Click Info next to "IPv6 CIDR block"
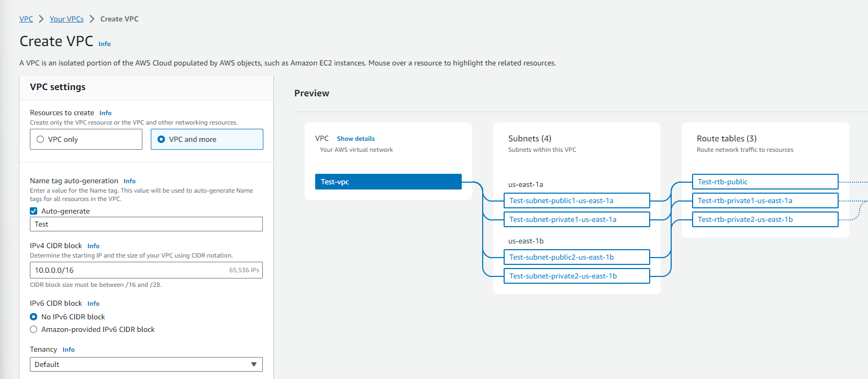Viewport: 868px width, 379px height. pyautogui.click(x=93, y=303)
